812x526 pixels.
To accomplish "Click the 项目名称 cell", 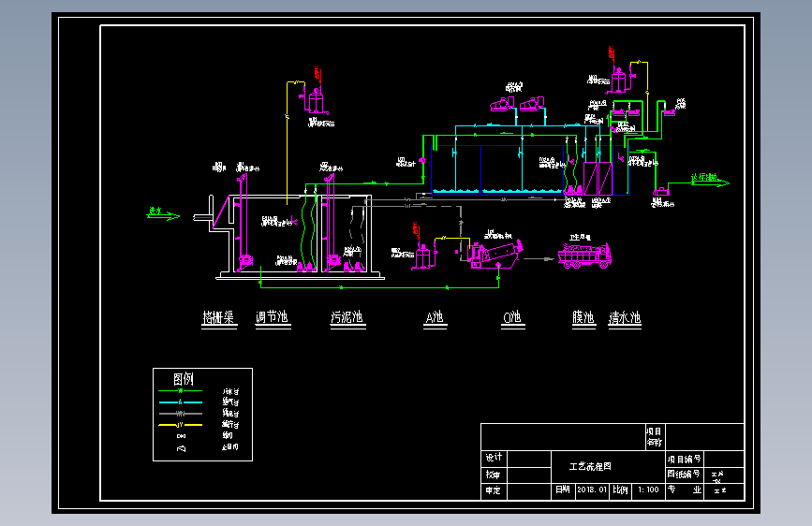I will pos(654,437).
